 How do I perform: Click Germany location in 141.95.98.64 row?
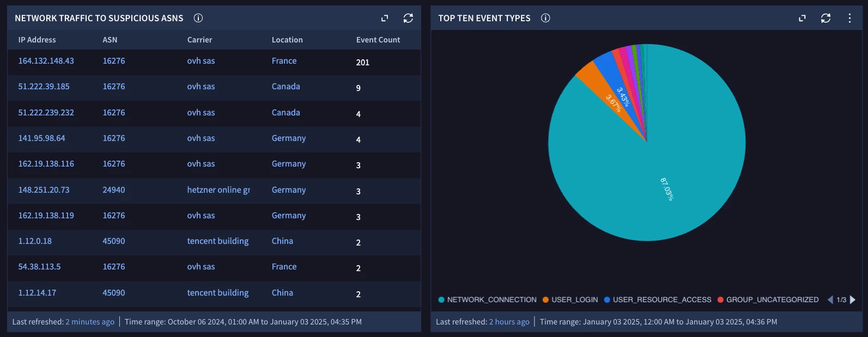(x=289, y=138)
